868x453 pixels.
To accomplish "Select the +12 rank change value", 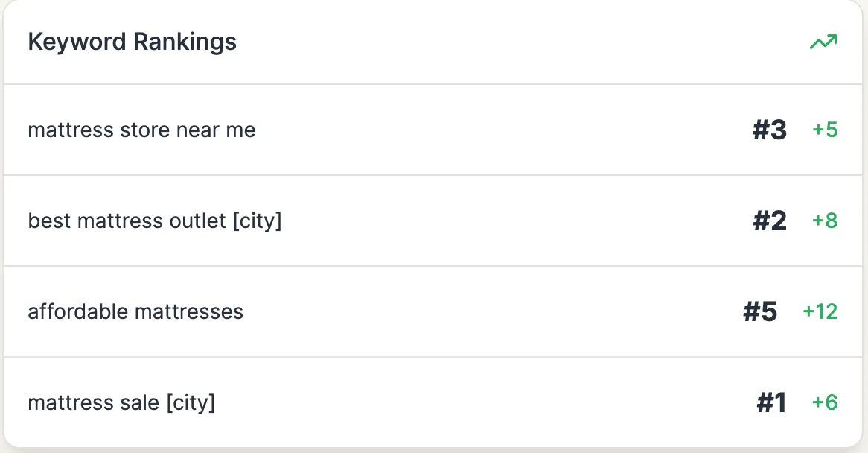I will point(820,311).
